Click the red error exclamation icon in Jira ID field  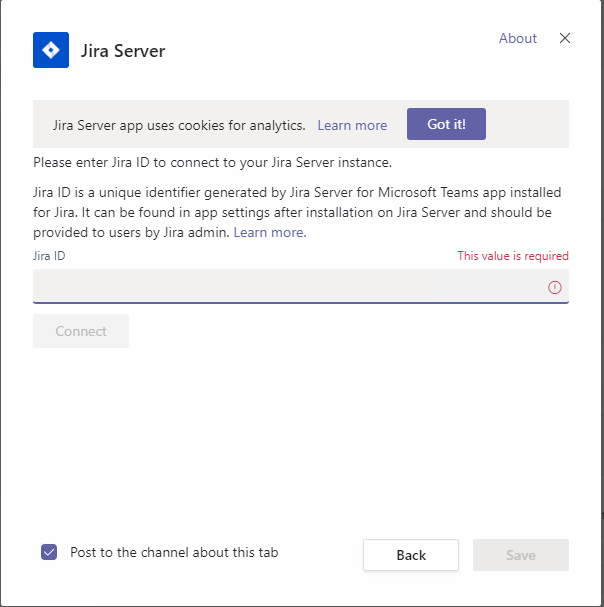(x=554, y=287)
